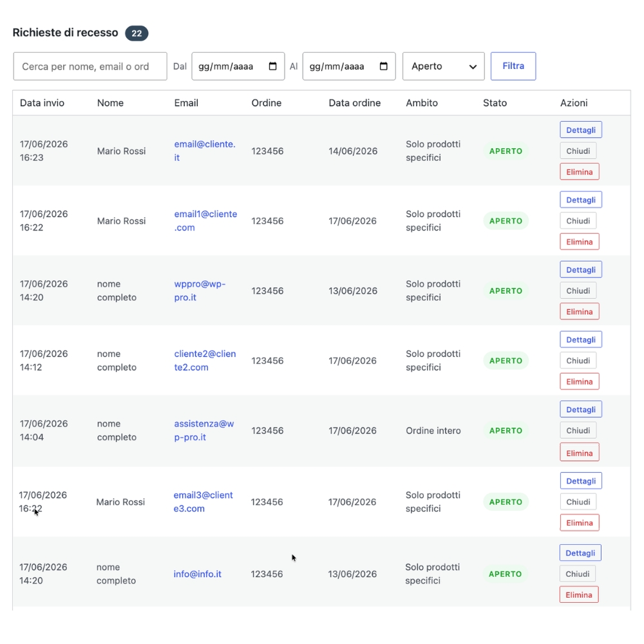Image resolution: width=644 pixels, height=644 pixels.
Task: Expand the Aperto status dropdown
Action: [444, 66]
